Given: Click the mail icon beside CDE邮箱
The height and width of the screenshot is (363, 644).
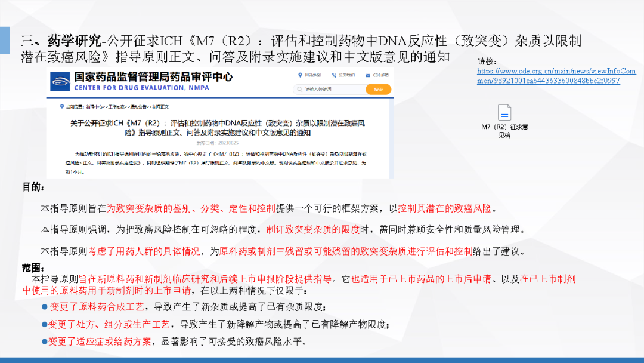Looking at the screenshot, I should coord(368,75).
